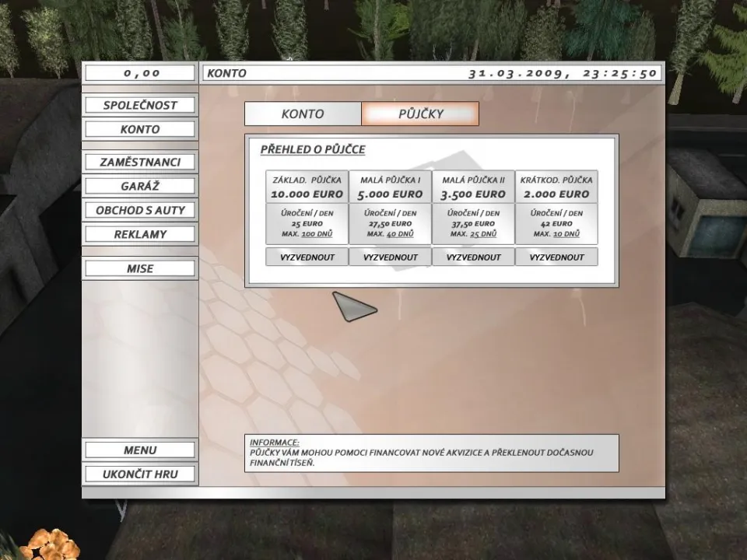Click the Základ. půjčka 10.000 EURO header

tap(307, 187)
